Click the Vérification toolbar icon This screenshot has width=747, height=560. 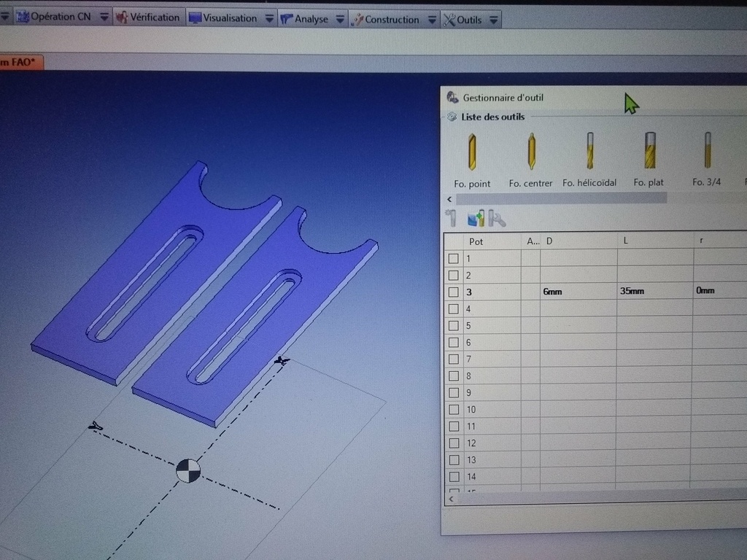point(122,17)
